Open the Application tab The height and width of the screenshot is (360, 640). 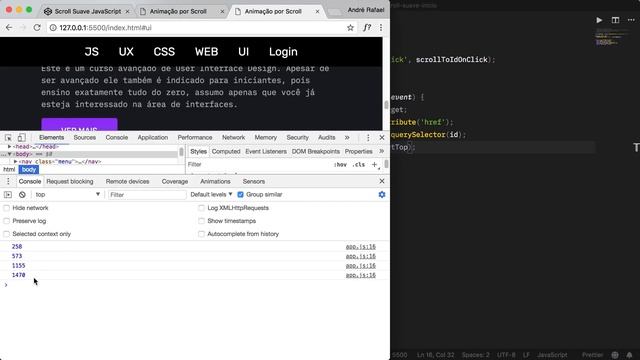[x=153, y=138]
